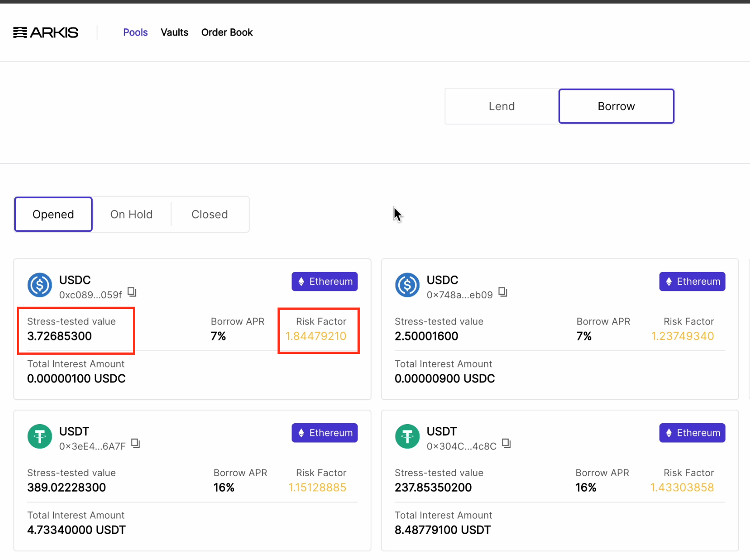This screenshot has width=750, height=560.
Task: Copy the 0x3eE4...6A7F pool address
Action: pos(135,443)
